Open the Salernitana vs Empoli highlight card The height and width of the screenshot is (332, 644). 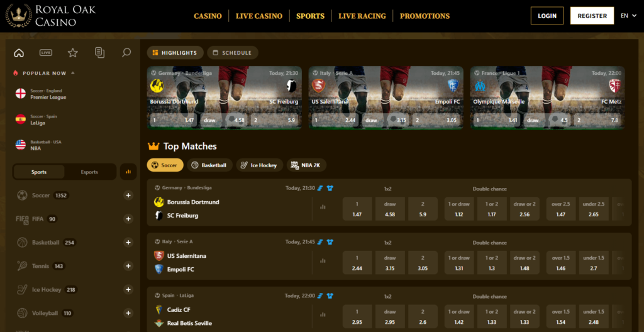[x=386, y=98]
